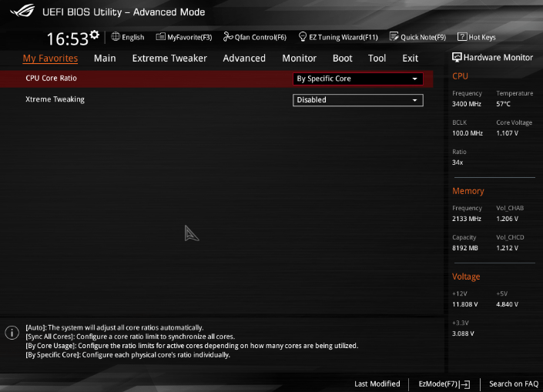The width and height of the screenshot is (543, 392).
Task: Go to the Boot tab
Action: (x=342, y=59)
